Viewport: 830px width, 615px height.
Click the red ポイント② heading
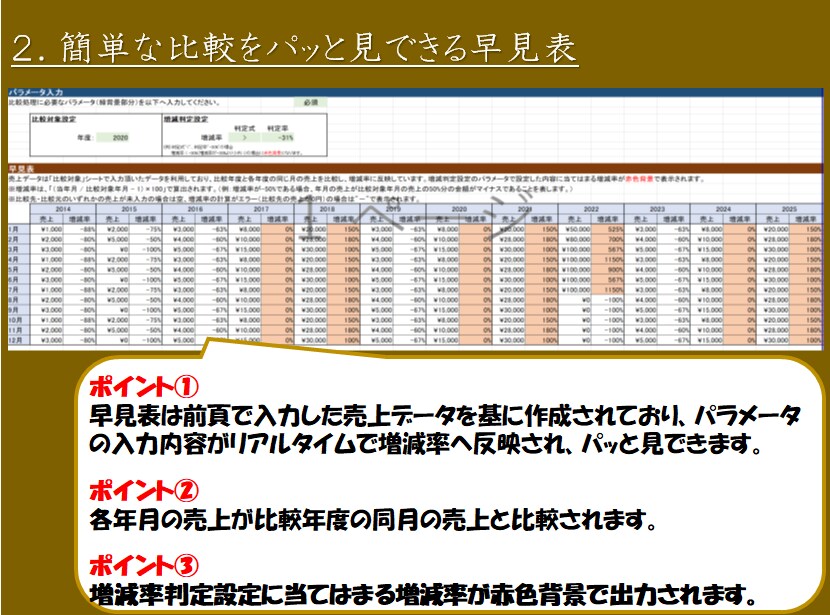click(x=144, y=490)
